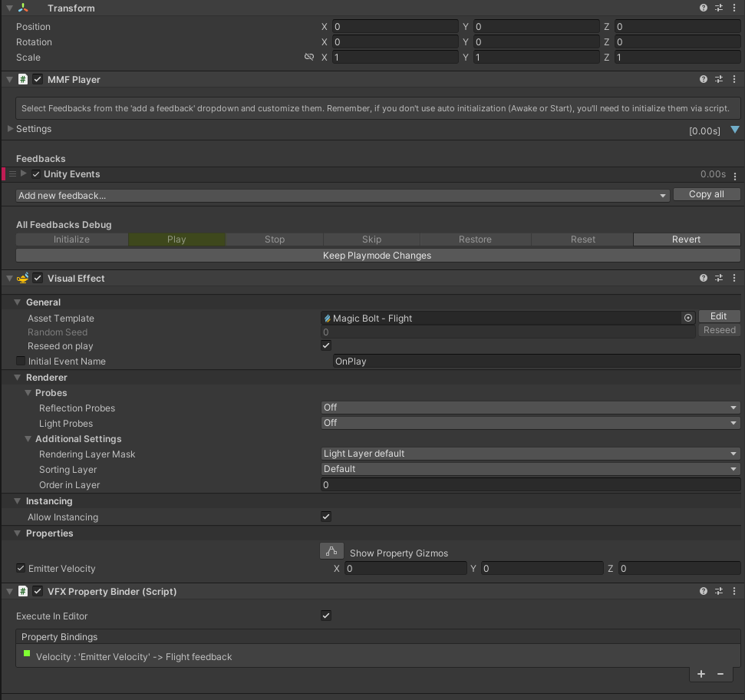745x700 pixels.
Task: Open Reflection Probes dropdown
Action: [x=530, y=408]
